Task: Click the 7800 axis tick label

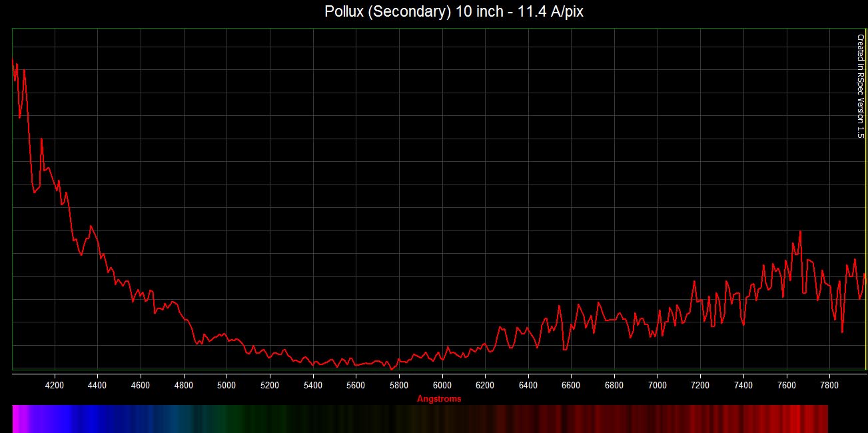Action: (829, 385)
